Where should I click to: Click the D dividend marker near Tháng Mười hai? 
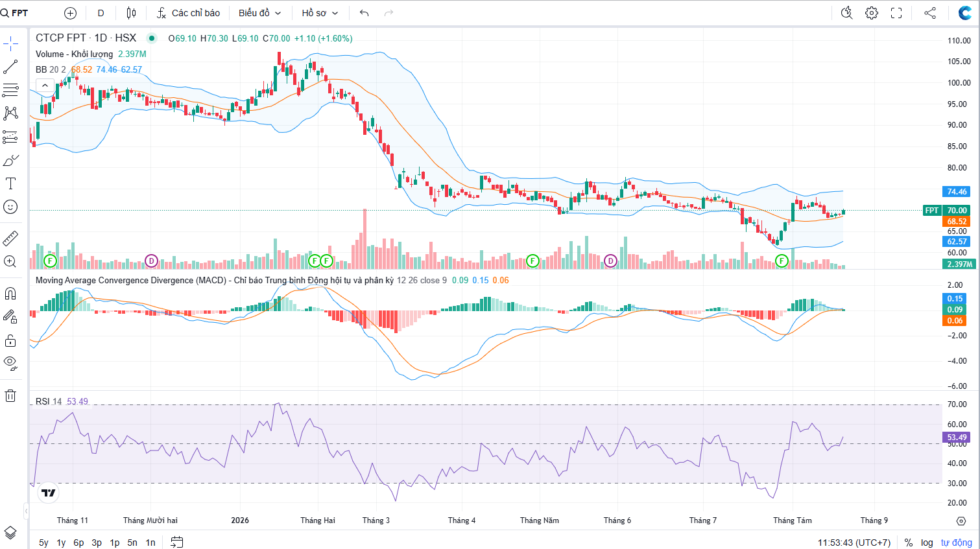click(x=151, y=261)
